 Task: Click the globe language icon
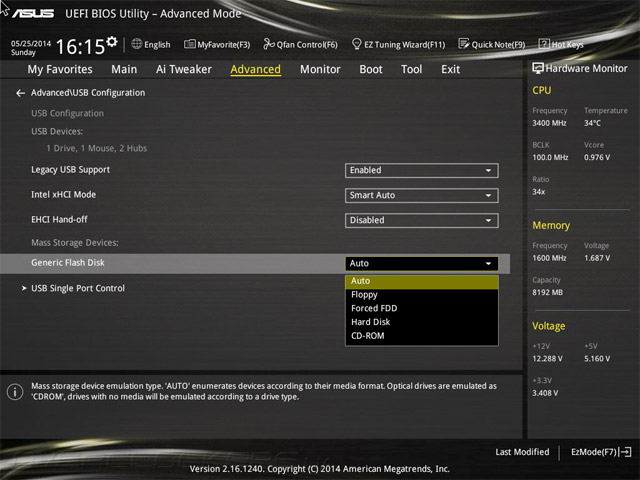137,44
